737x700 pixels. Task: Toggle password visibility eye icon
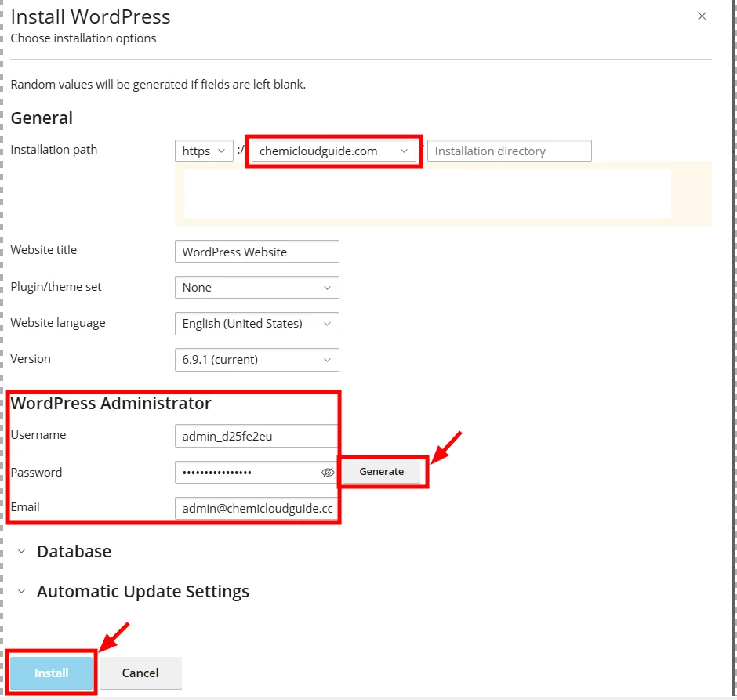click(x=328, y=473)
